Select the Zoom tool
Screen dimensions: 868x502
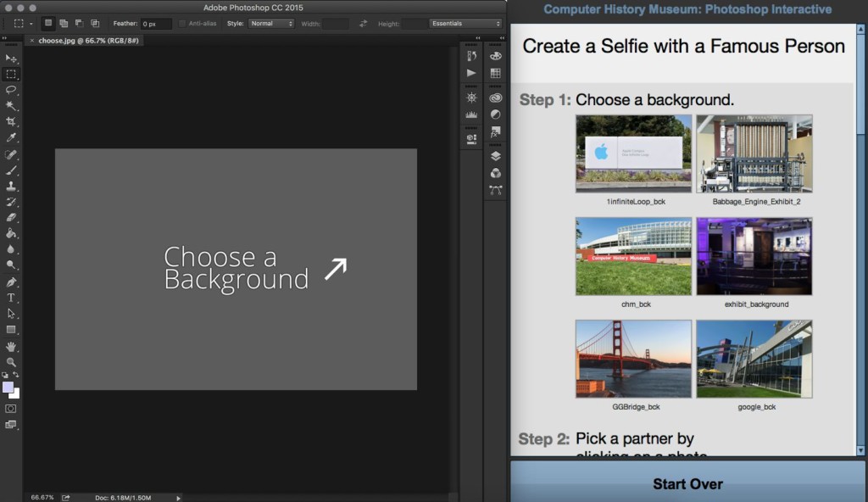tap(10, 362)
